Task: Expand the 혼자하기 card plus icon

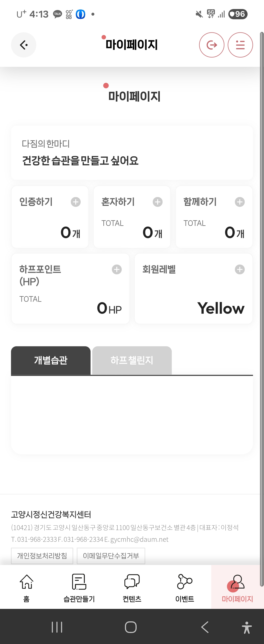Action: point(158,202)
